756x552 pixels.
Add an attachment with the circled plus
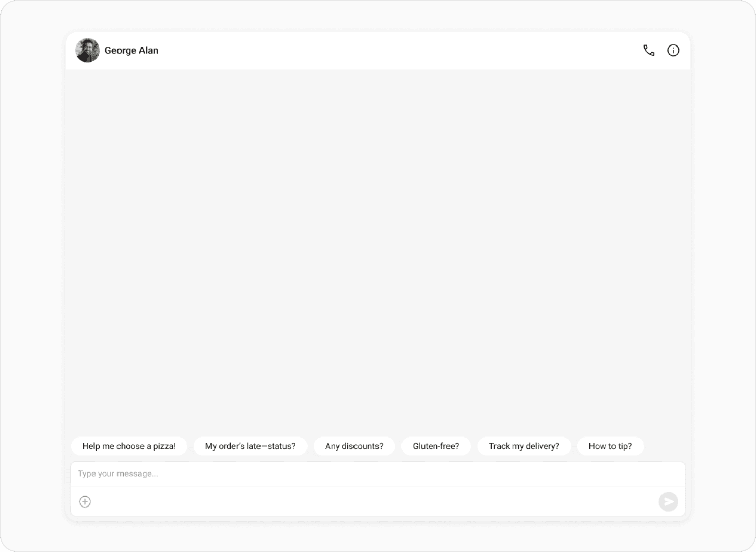click(85, 501)
